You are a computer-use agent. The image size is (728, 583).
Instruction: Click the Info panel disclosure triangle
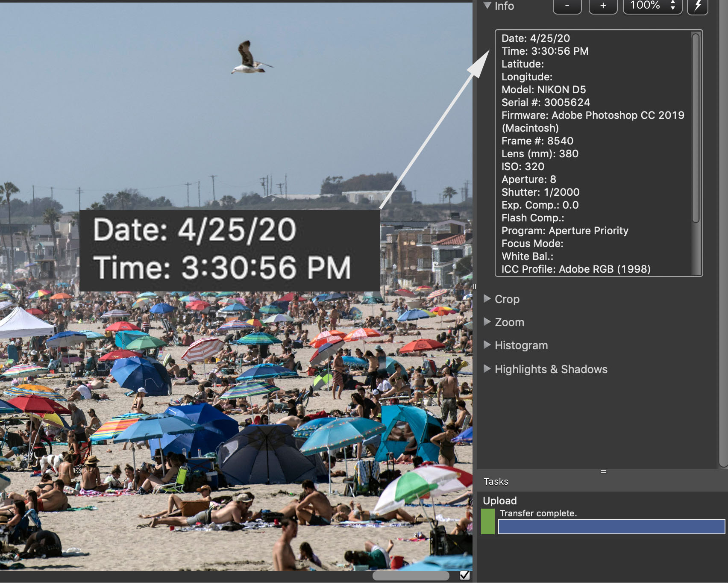(487, 6)
